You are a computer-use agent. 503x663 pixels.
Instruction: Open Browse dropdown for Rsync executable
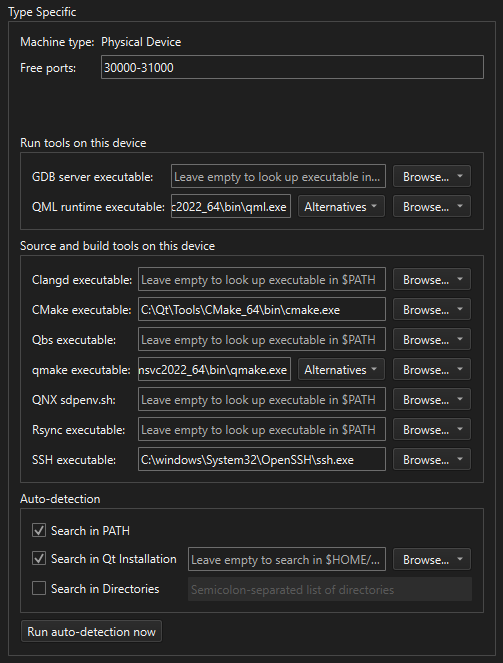pyautogui.click(x=432, y=430)
